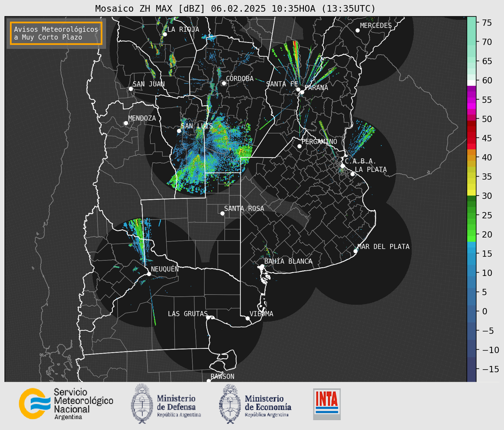Click the INTA logo
The height and width of the screenshot is (430, 504).
327,404
